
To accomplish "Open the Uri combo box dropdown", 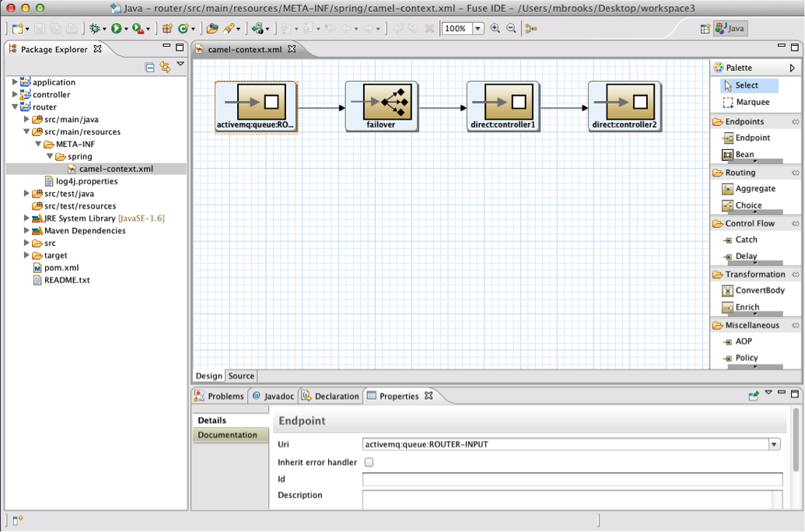I will click(x=774, y=445).
